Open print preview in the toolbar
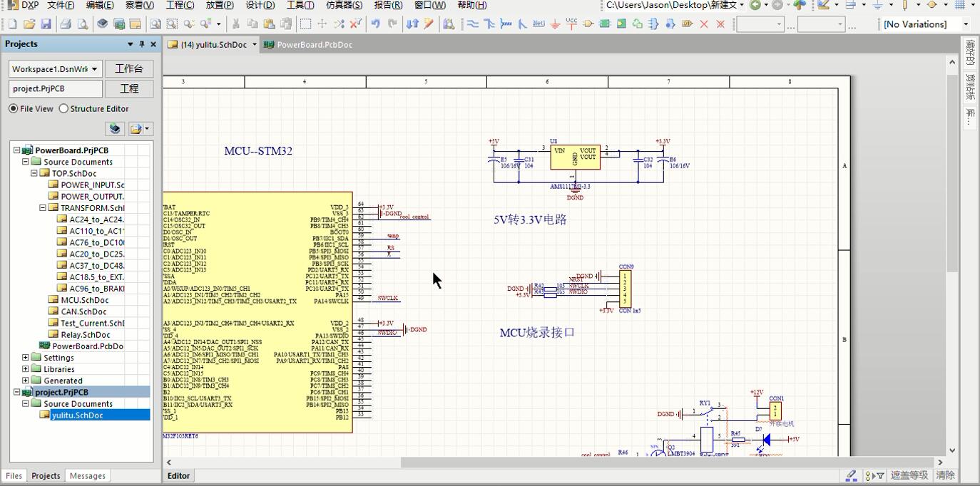Image resolution: width=980 pixels, height=486 pixels. [x=83, y=24]
